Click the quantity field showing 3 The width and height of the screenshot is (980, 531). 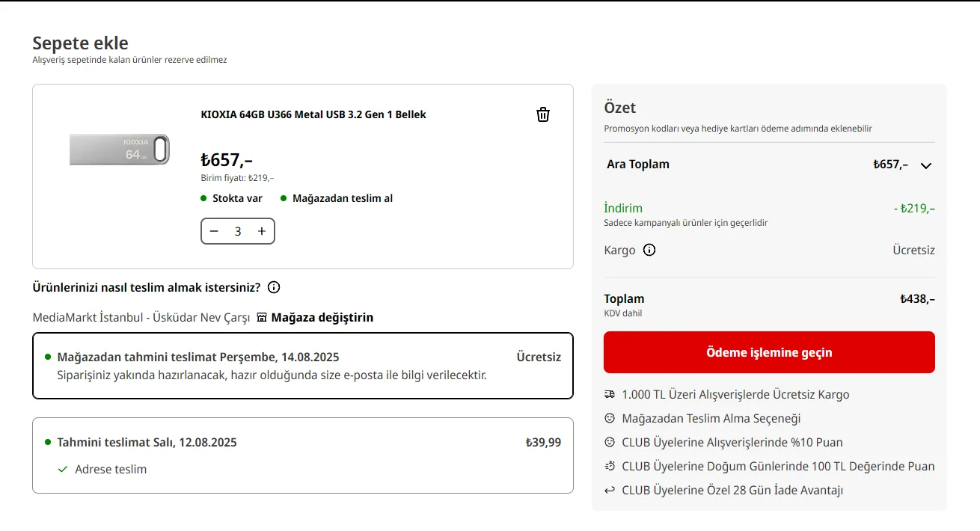point(238,231)
